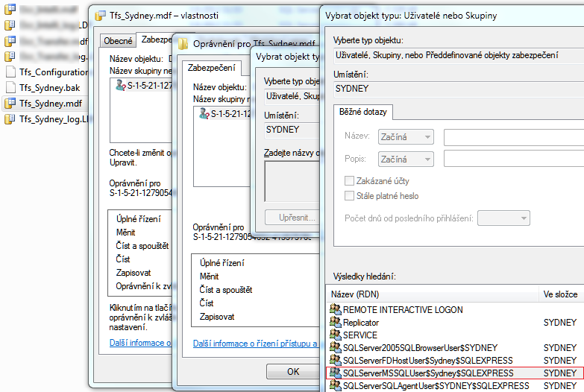Select Zabezpečení tab in properties window
Image resolution: width=584 pixels, height=392 pixels.
tap(156, 39)
